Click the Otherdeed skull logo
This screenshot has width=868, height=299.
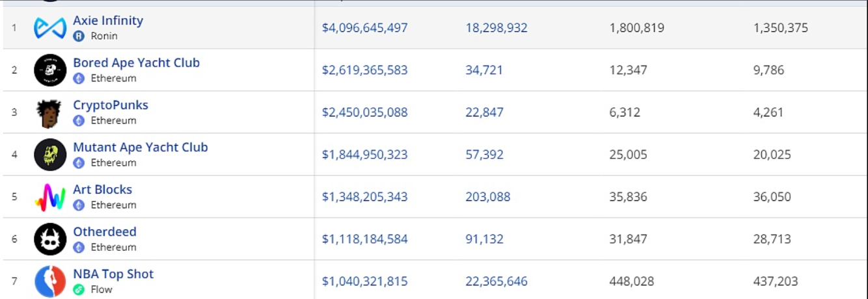pos(50,239)
